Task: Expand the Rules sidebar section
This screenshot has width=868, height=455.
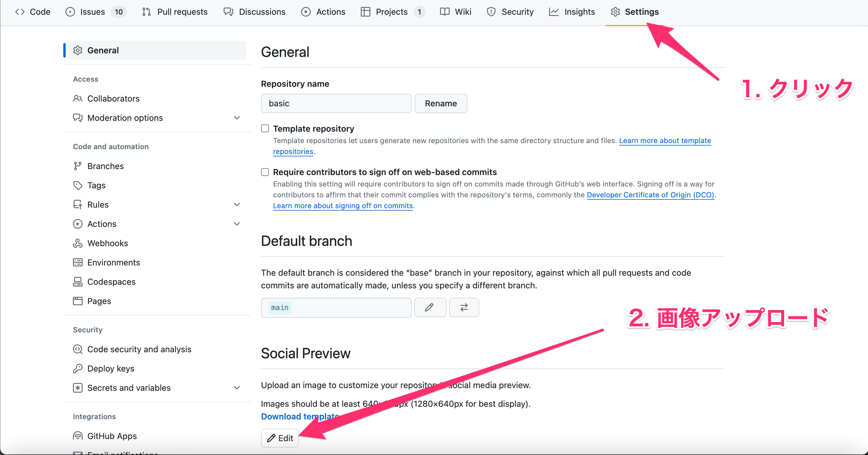Action: 237,204
